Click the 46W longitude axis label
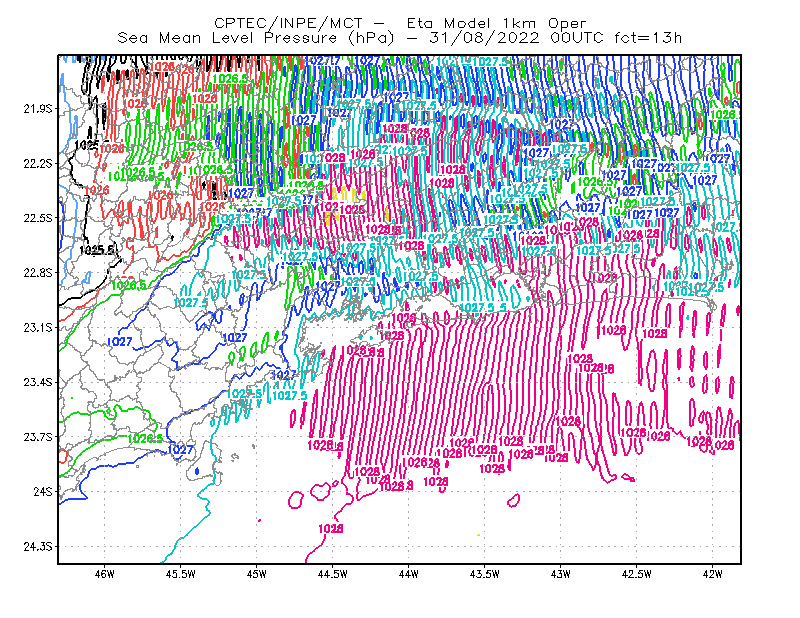This screenshot has width=800, height=618. coord(105,574)
